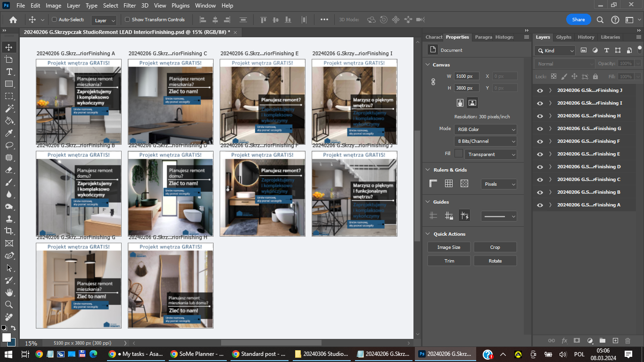Image resolution: width=644 pixels, height=362 pixels.
Task: Click the Show Grid icon in Rulers & Grids
Action: [449, 184]
